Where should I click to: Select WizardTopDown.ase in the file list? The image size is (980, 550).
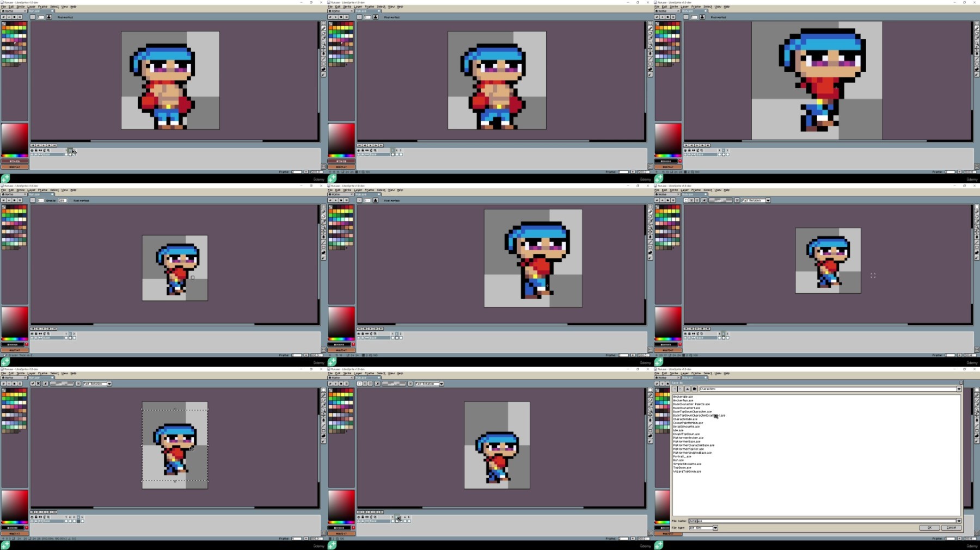tap(687, 472)
